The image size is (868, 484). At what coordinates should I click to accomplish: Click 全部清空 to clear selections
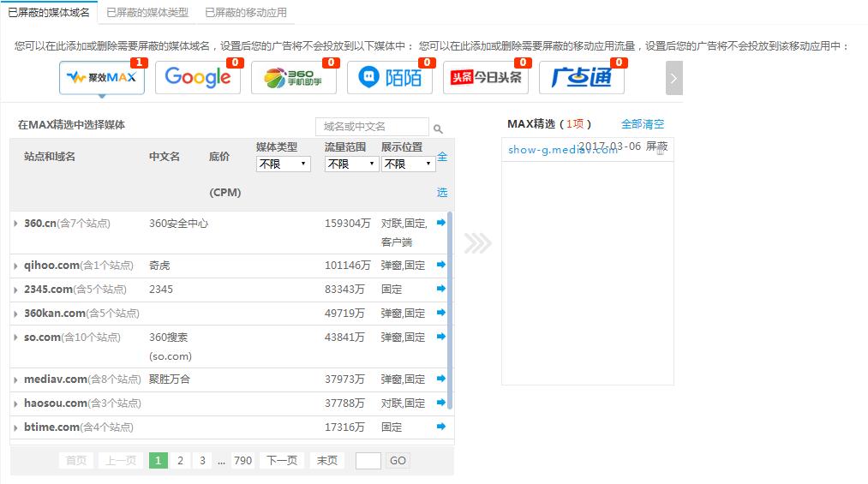[x=642, y=124]
